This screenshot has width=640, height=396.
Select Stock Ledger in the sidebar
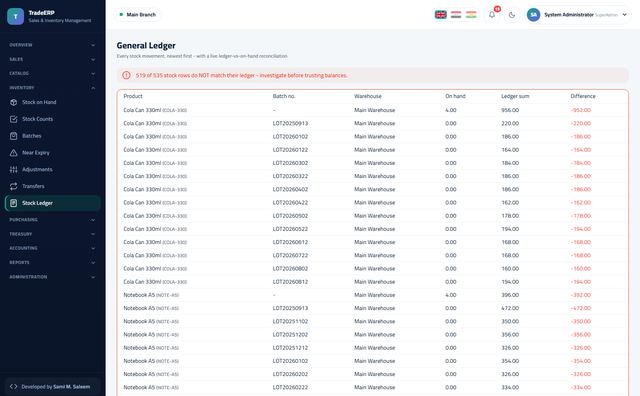point(53,203)
